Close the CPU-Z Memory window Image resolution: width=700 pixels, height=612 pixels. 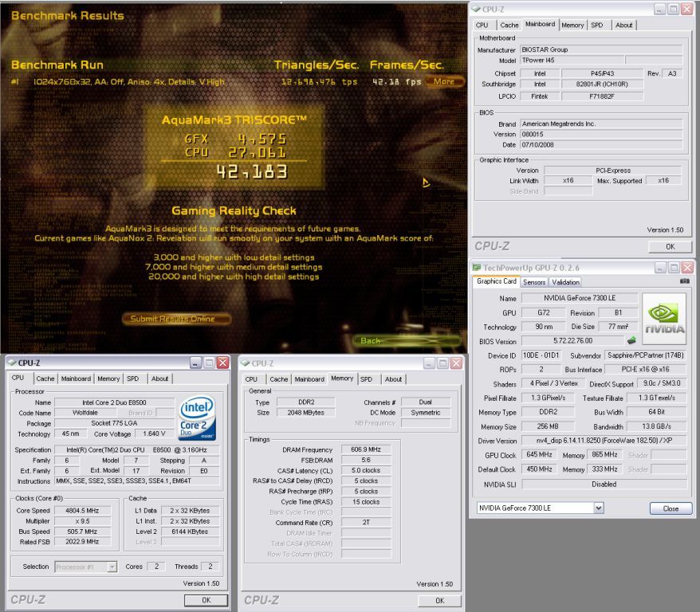456,363
